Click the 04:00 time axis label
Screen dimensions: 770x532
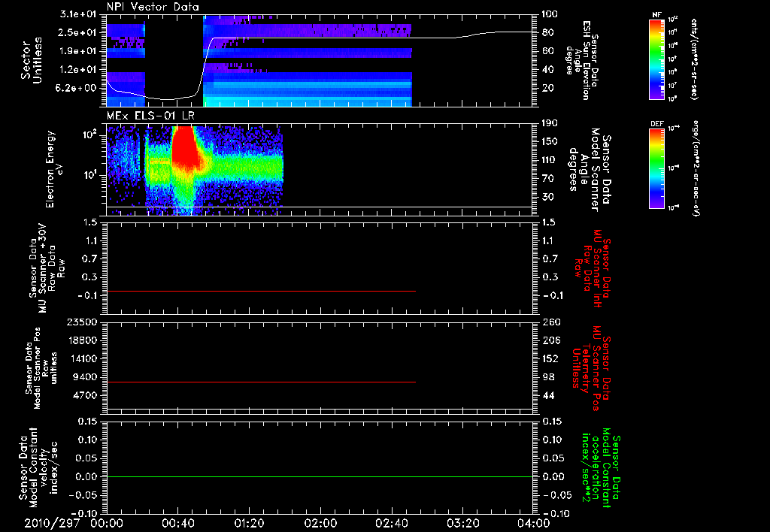click(534, 523)
